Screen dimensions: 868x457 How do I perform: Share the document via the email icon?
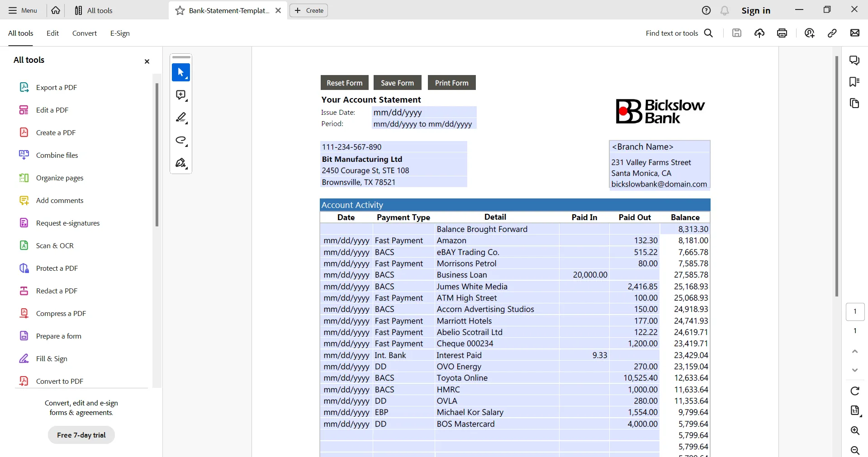pyautogui.click(x=854, y=33)
